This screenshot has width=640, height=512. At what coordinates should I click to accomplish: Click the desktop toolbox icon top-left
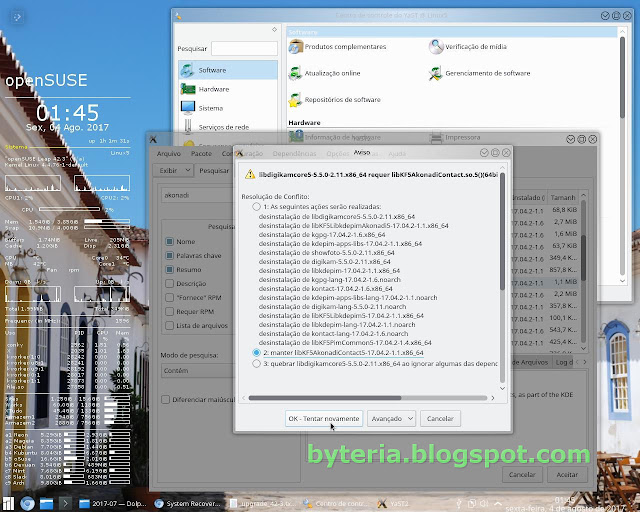coord(17,17)
